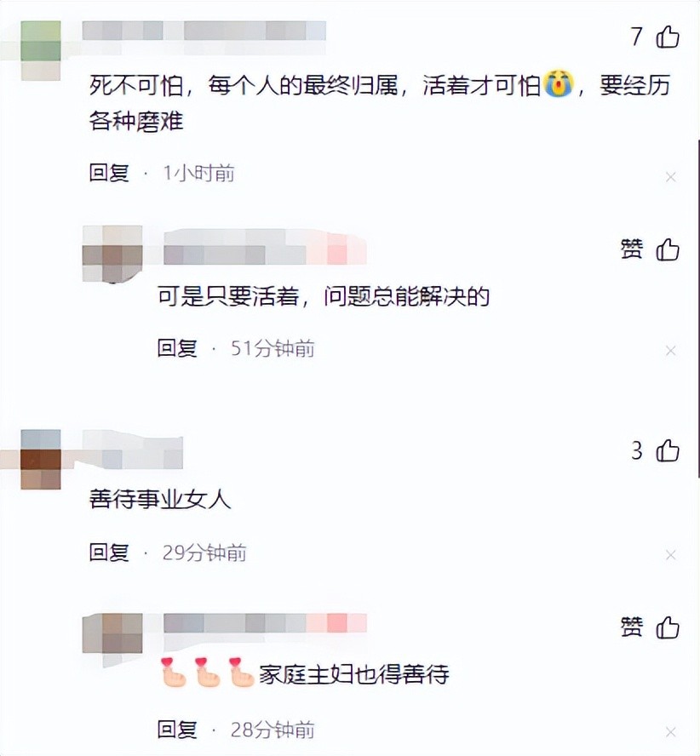Like the comment that has 7 likes

(667, 37)
